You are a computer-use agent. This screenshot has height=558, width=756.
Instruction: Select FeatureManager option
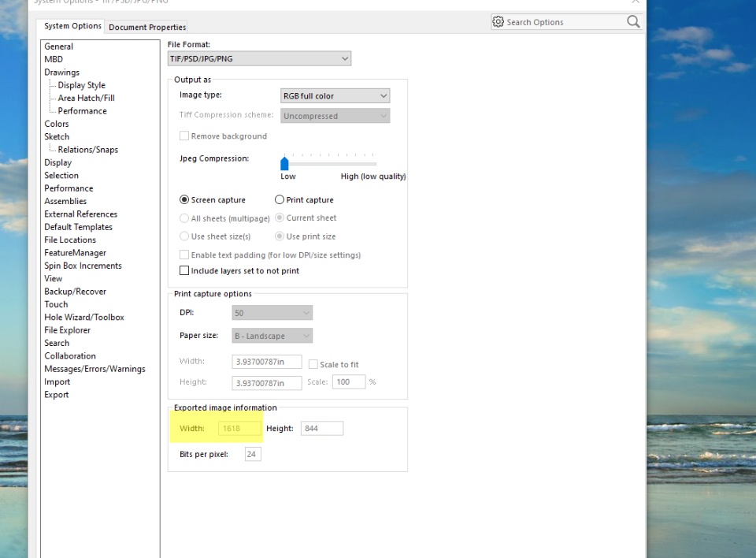click(x=76, y=252)
